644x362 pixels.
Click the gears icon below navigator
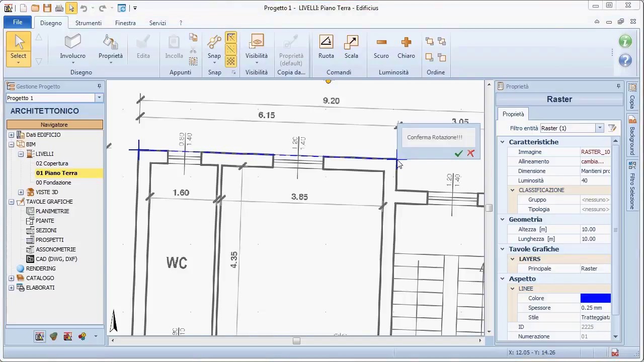pos(82,336)
